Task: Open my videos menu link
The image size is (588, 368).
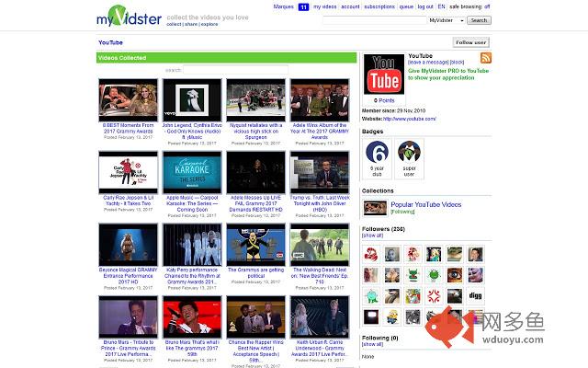Action: coord(324,6)
